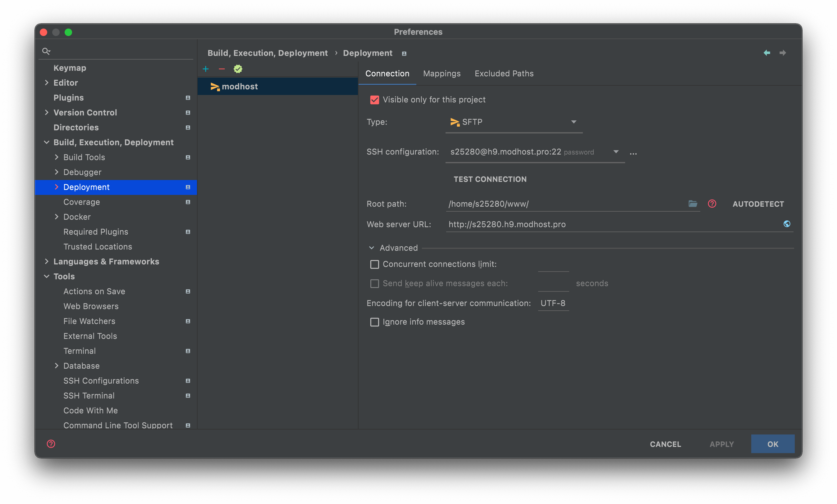837x504 pixels.
Task: Toggle the Visible only for this project checkbox
Action: 374,100
